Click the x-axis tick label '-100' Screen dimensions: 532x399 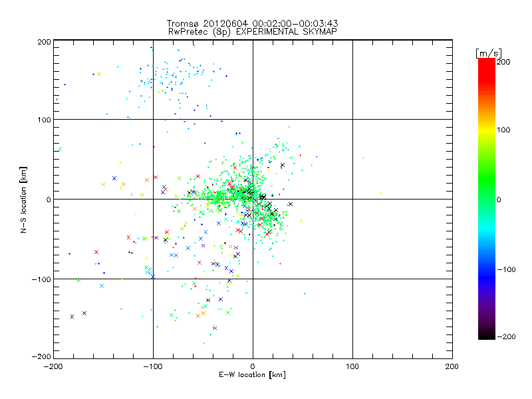point(153,366)
